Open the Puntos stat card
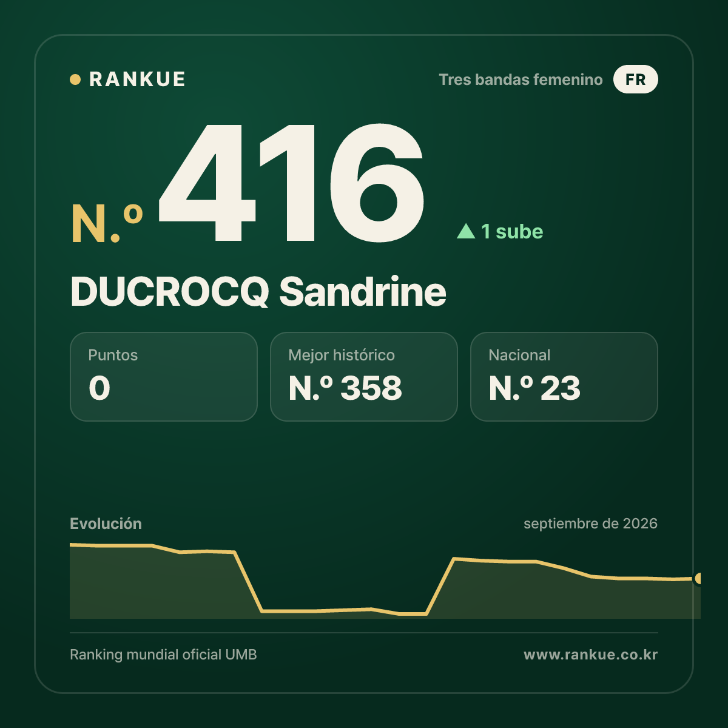 pyautogui.click(x=164, y=376)
